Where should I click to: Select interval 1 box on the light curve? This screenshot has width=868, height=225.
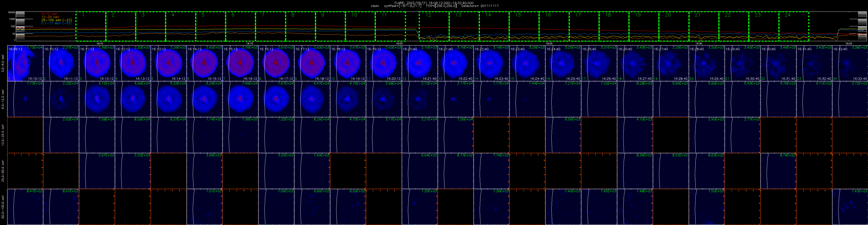91,26
